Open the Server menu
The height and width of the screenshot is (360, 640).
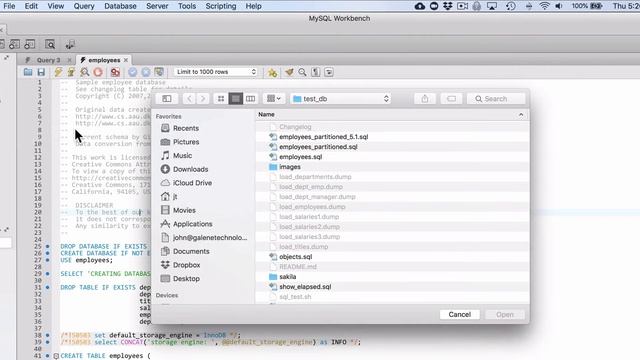[x=157, y=6]
